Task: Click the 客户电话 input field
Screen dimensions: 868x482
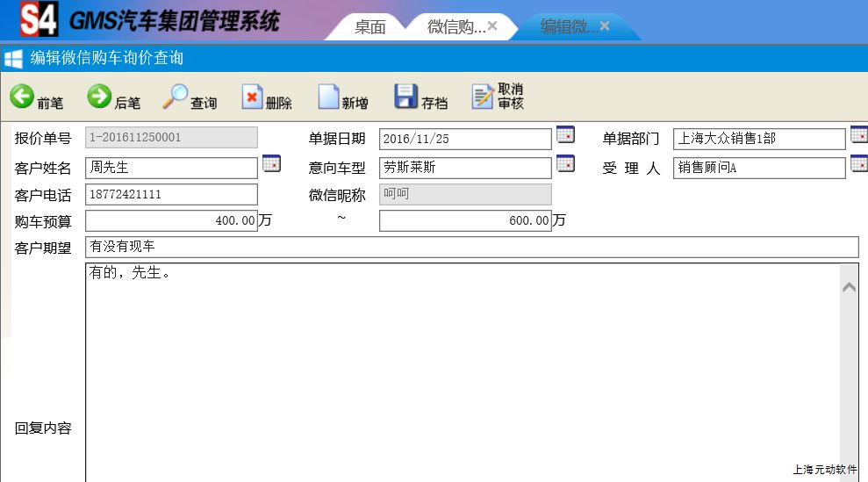Action: click(x=171, y=194)
